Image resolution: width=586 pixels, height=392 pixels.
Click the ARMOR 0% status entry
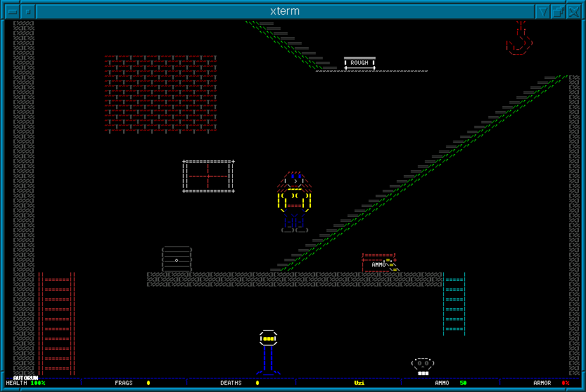(x=552, y=383)
